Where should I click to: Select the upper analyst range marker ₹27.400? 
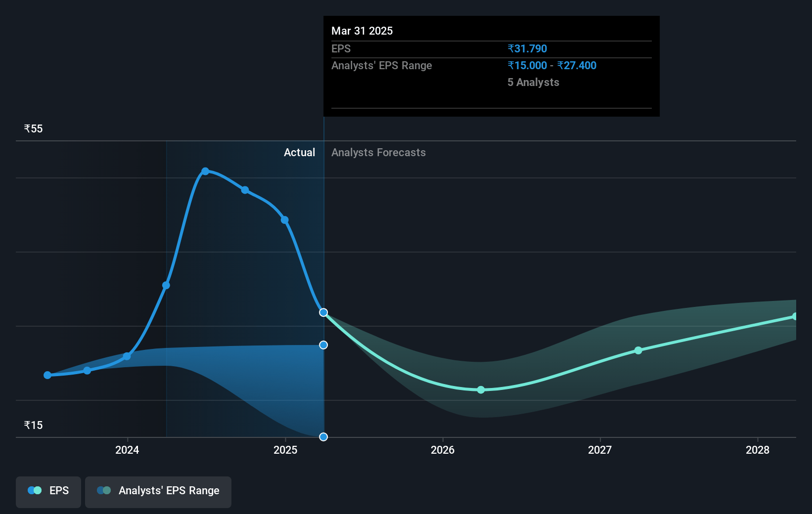click(x=323, y=345)
